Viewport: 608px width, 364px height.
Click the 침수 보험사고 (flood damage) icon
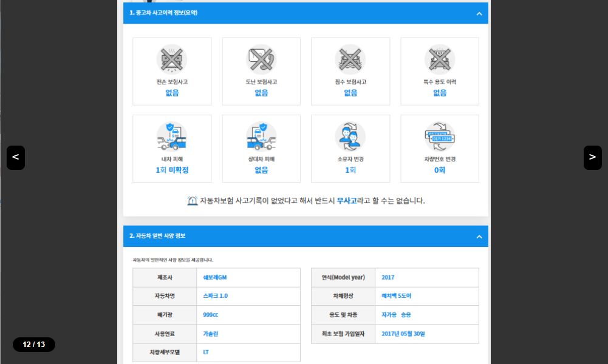click(x=350, y=59)
